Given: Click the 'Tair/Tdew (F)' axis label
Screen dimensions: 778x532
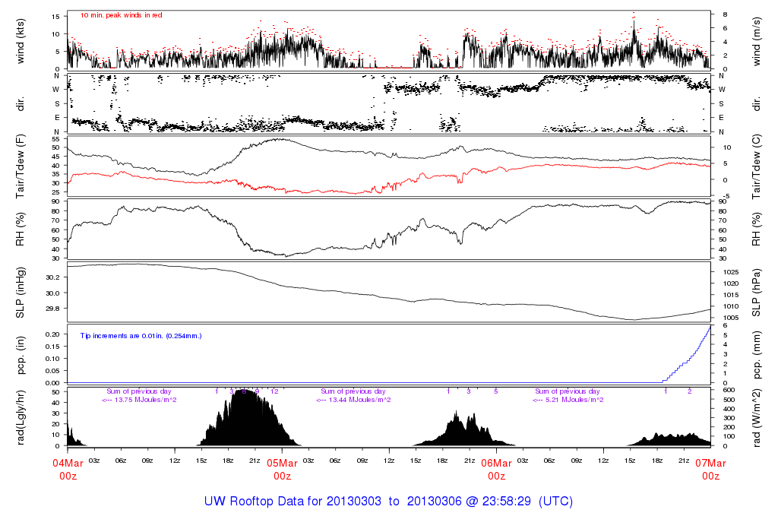Looking at the screenshot, I should [21, 166].
